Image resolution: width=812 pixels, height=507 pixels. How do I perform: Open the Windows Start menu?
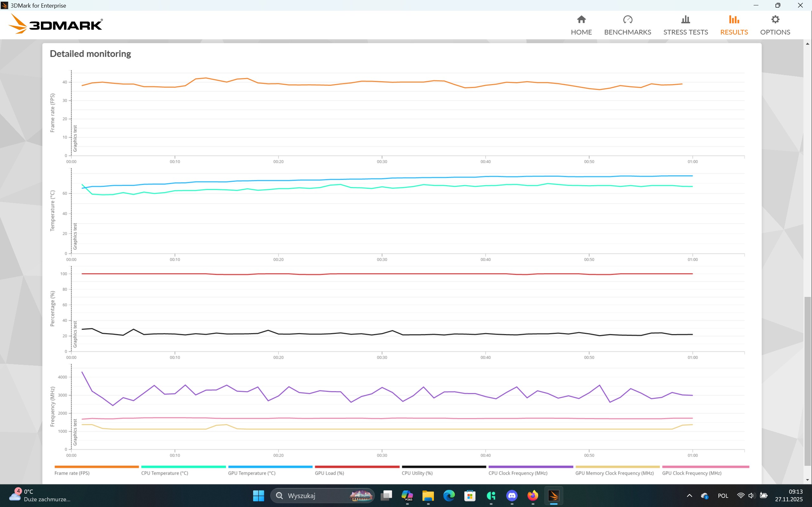click(259, 495)
